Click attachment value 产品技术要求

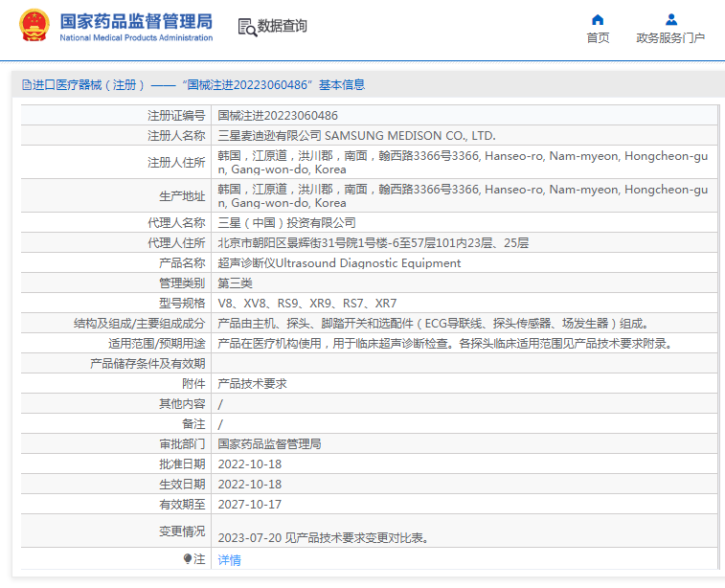pyautogui.click(x=252, y=384)
